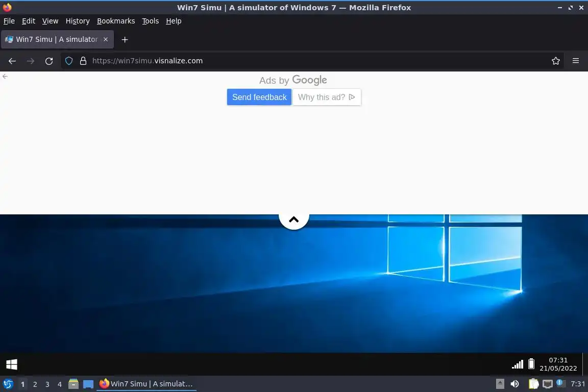Switch to workspace 3

47,384
